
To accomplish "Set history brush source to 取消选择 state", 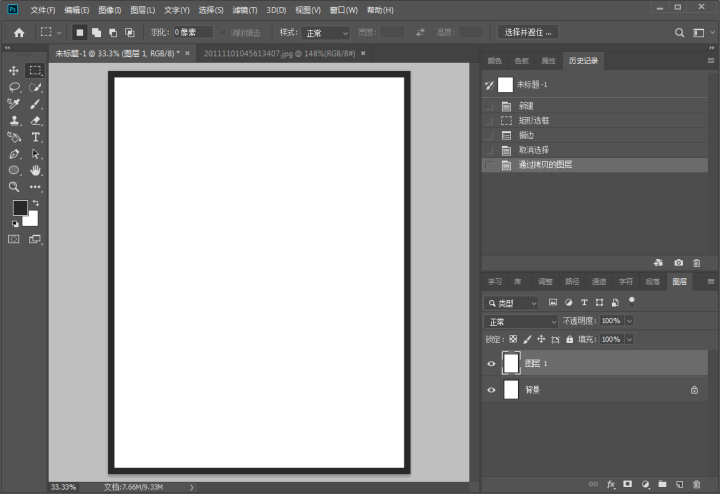I will 489,150.
